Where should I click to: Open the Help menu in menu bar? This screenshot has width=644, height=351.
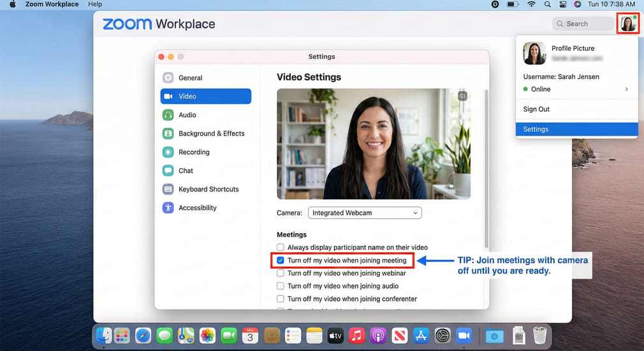point(95,4)
